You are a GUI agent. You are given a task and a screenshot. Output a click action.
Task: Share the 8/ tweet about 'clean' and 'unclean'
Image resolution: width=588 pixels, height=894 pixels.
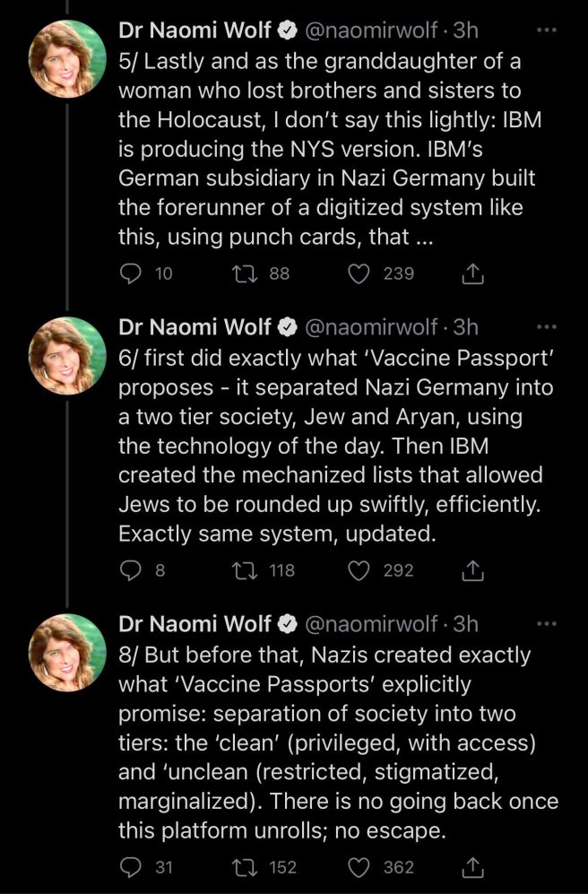click(x=471, y=867)
